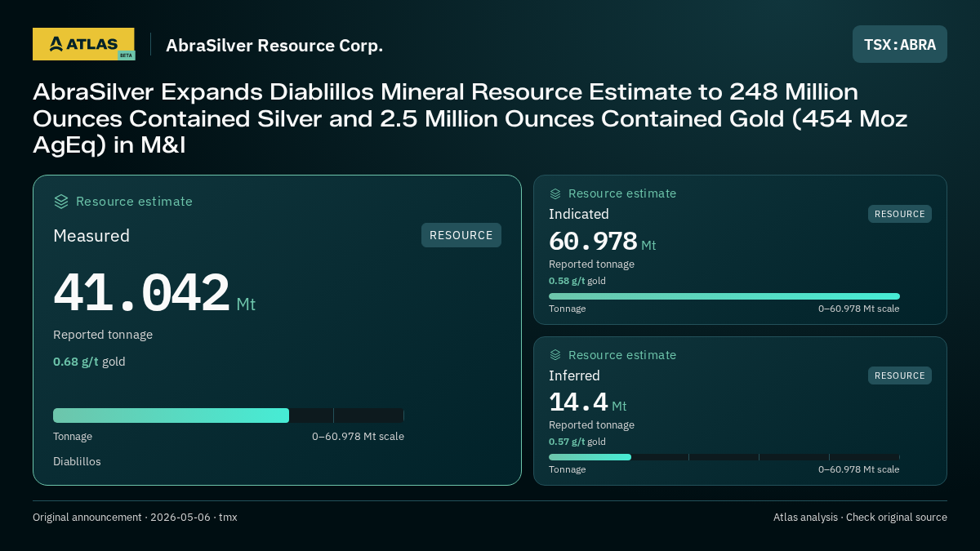Click the layers icon in the Measured card
This screenshot has height=551, width=980.
coord(61,202)
